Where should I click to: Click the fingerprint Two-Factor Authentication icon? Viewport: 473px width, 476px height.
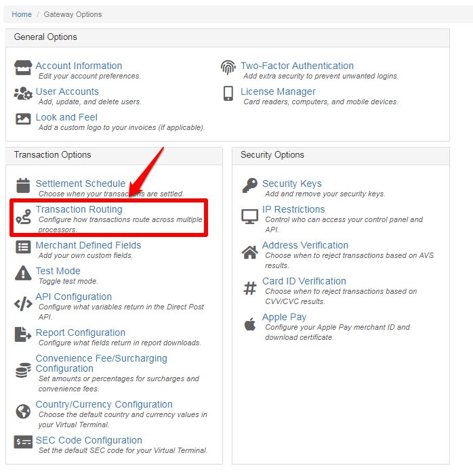point(228,68)
